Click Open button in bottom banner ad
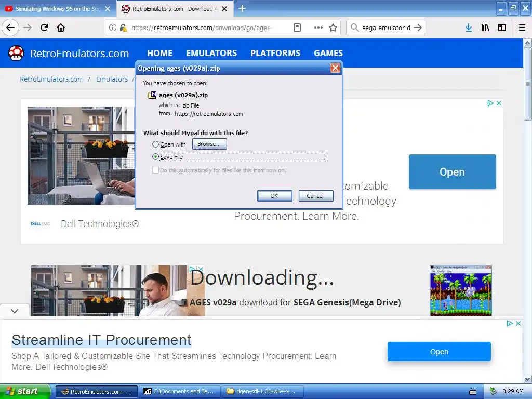Image resolution: width=532 pixels, height=399 pixels. coord(439,352)
